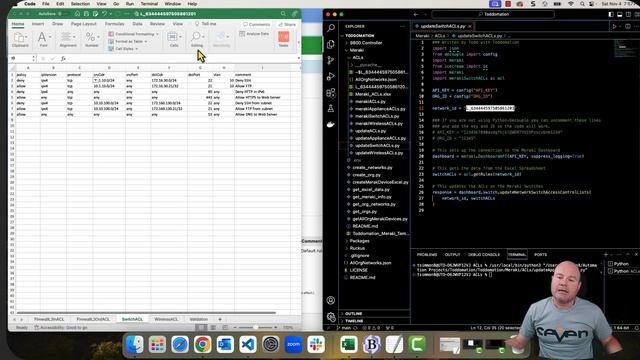This screenshot has width=640, height=360.
Task: Expand the Ruckus folder
Action: 357,248
